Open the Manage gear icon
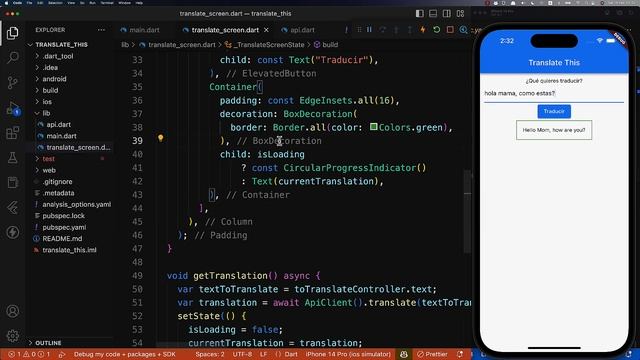 pyautogui.click(x=13, y=336)
